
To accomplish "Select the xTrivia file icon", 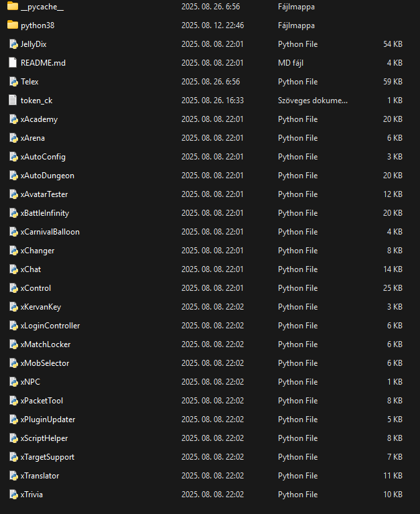I will click(12, 495).
